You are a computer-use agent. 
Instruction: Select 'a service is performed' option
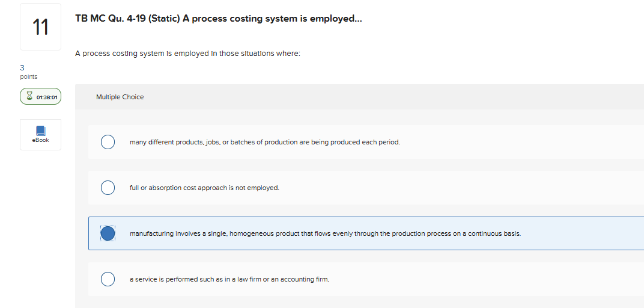pos(108,279)
